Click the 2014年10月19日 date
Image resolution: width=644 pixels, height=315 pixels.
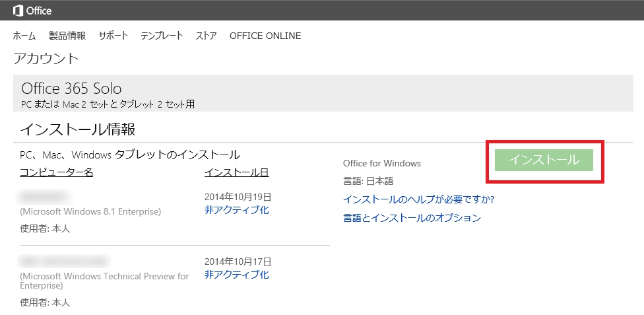coord(238,197)
